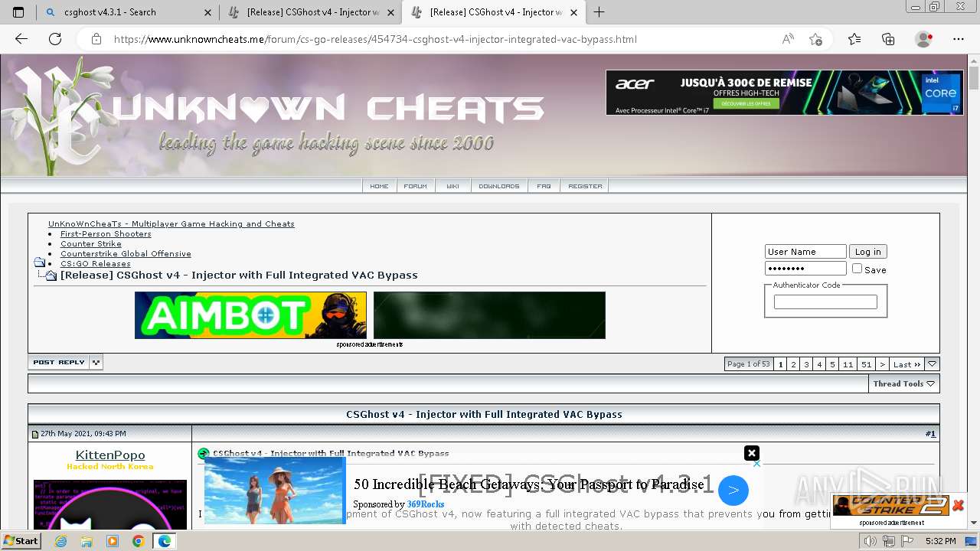This screenshot has width=980, height=551.
Task: Open page navigation dropdown arrow
Action: (x=932, y=364)
